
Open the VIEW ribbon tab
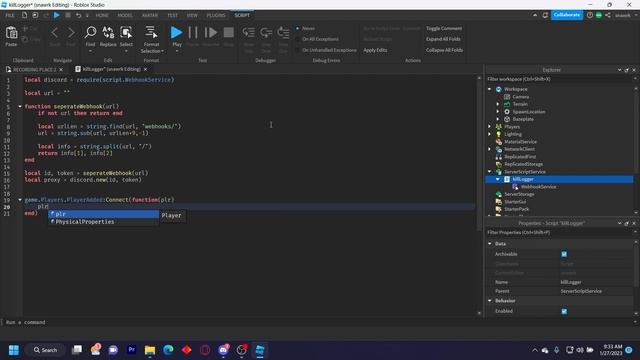tap(192, 15)
